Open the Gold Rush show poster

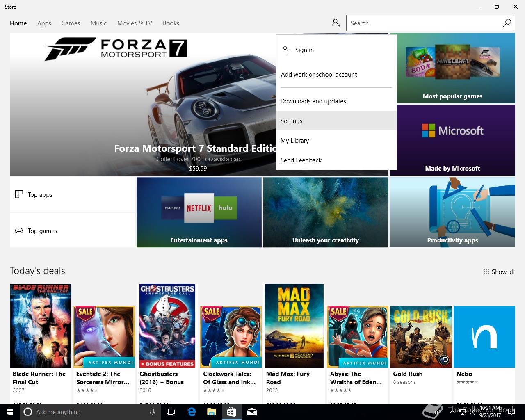coord(421,336)
